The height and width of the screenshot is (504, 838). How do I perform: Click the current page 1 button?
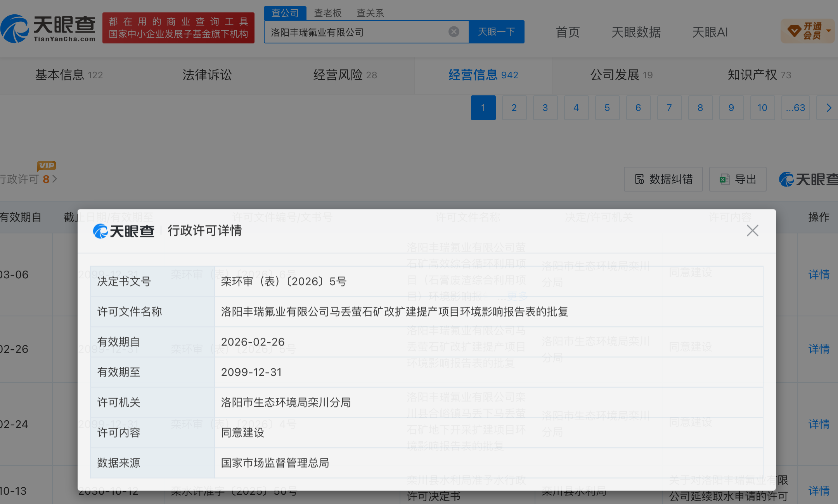pos(483,108)
